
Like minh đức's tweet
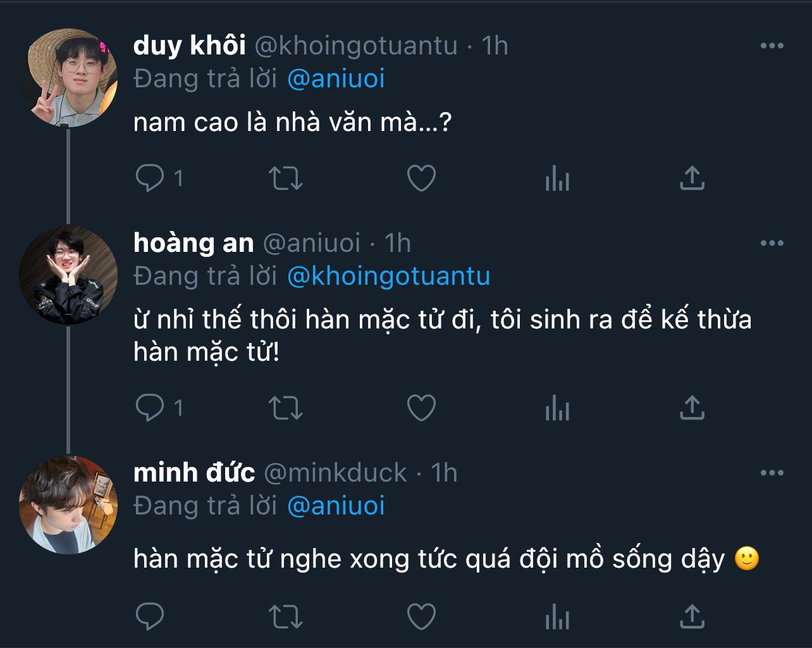pyautogui.click(x=421, y=616)
